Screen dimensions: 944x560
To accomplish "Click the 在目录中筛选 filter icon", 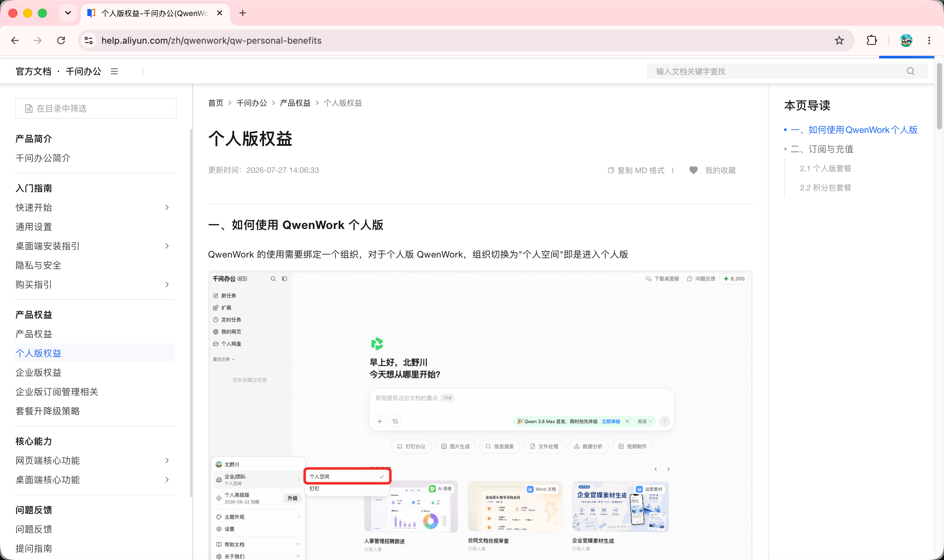I will click(x=29, y=109).
